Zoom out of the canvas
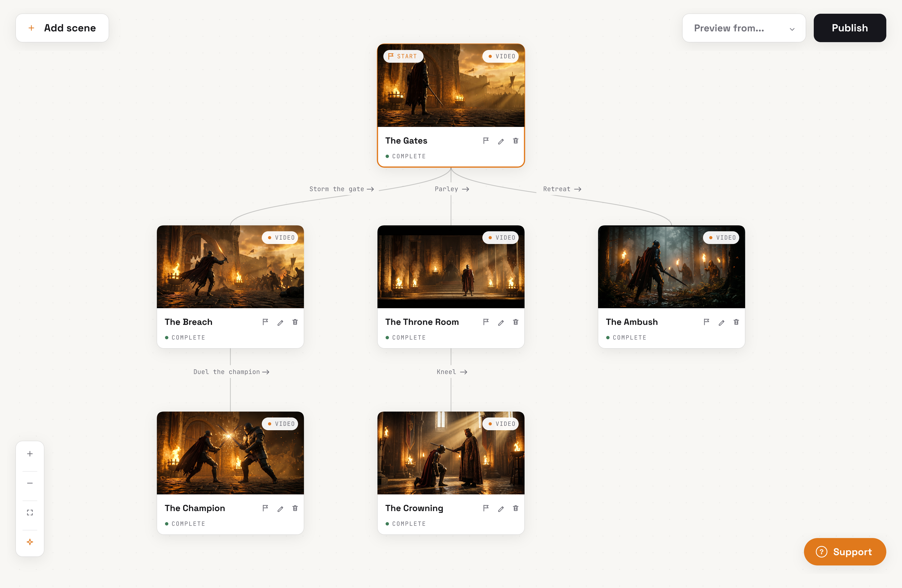The height and width of the screenshot is (588, 902). (x=30, y=483)
